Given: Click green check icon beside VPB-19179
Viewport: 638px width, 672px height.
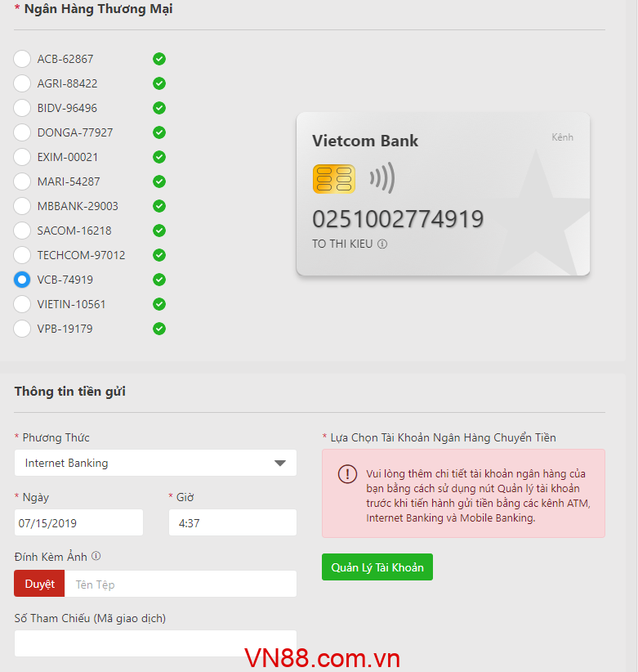Looking at the screenshot, I should tap(159, 329).
